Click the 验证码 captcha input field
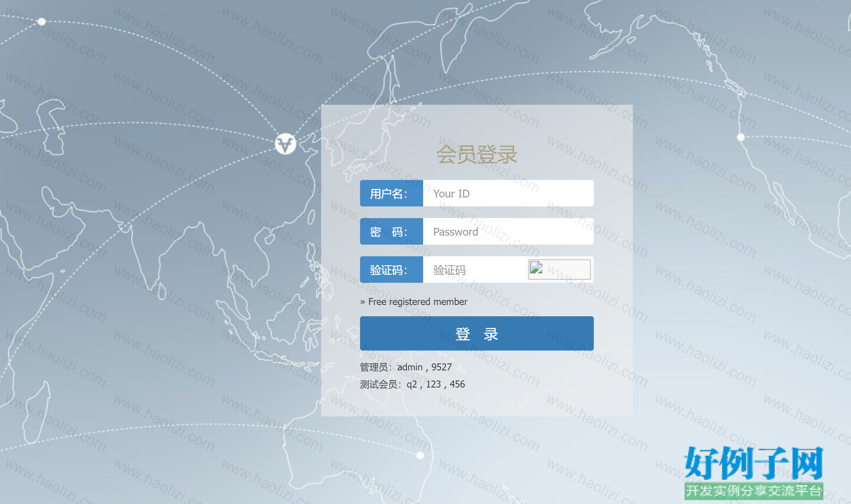 pos(474,270)
